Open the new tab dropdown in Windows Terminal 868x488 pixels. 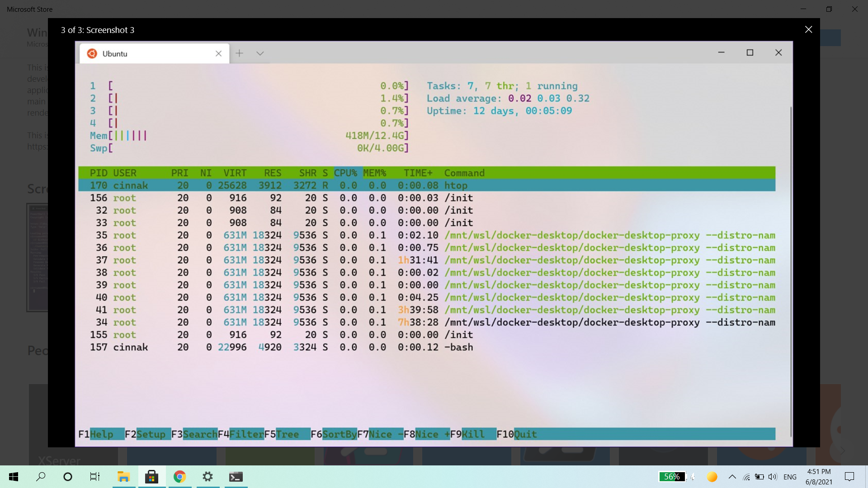pyautogui.click(x=260, y=53)
